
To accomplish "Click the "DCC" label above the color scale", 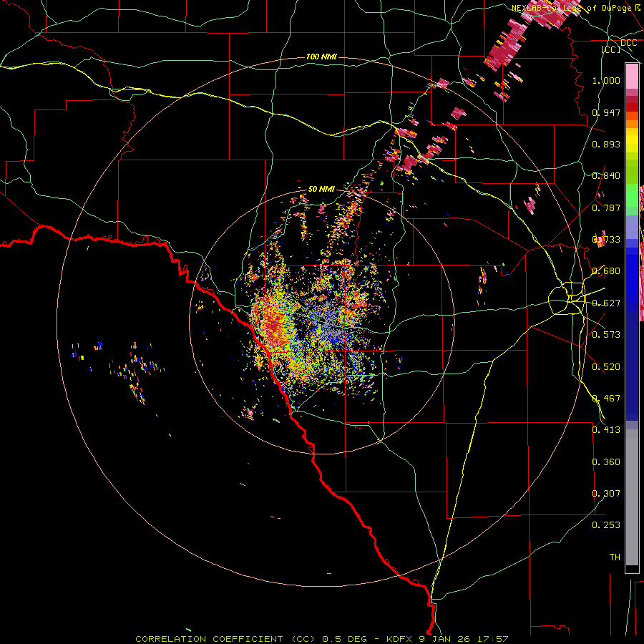I will coord(629,43).
